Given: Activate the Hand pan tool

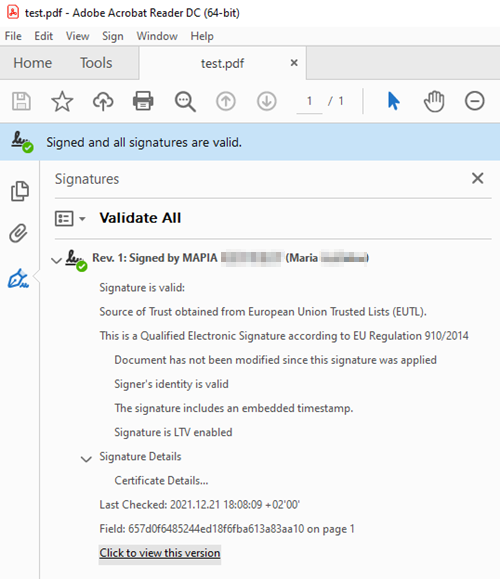Looking at the screenshot, I should pos(434,101).
